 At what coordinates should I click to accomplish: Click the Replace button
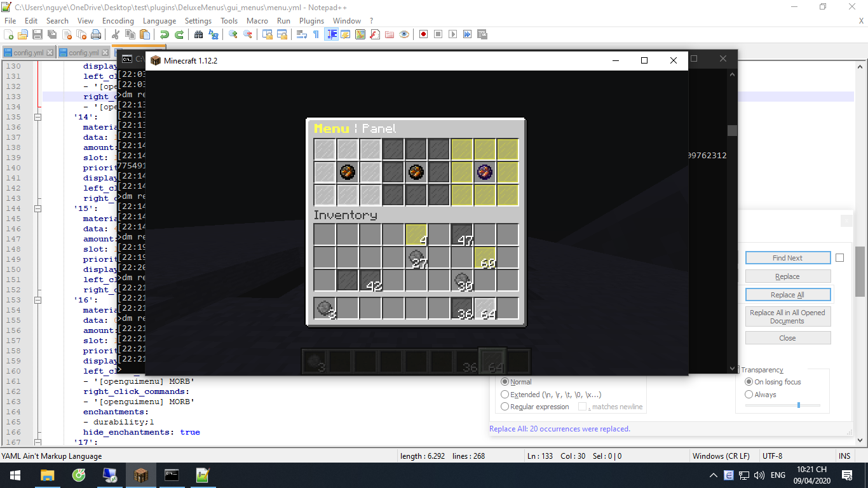pos(788,276)
